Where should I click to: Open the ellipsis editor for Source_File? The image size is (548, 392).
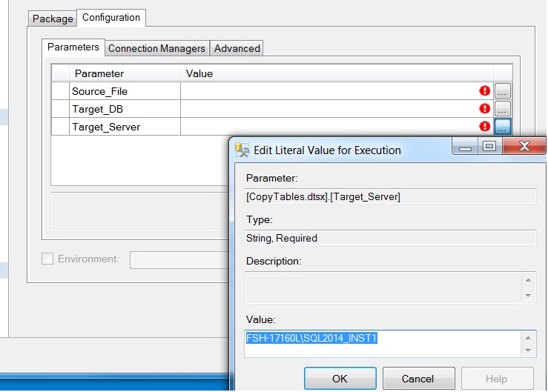(503, 91)
